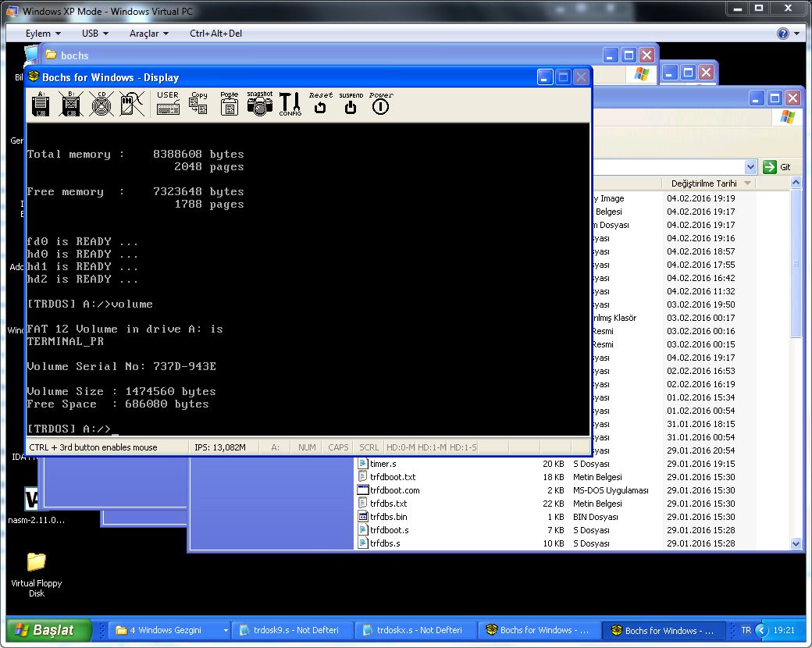This screenshot has width=812, height=648.
Task: Reset the Bochs emulated machine
Action: click(x=321, y=102)
